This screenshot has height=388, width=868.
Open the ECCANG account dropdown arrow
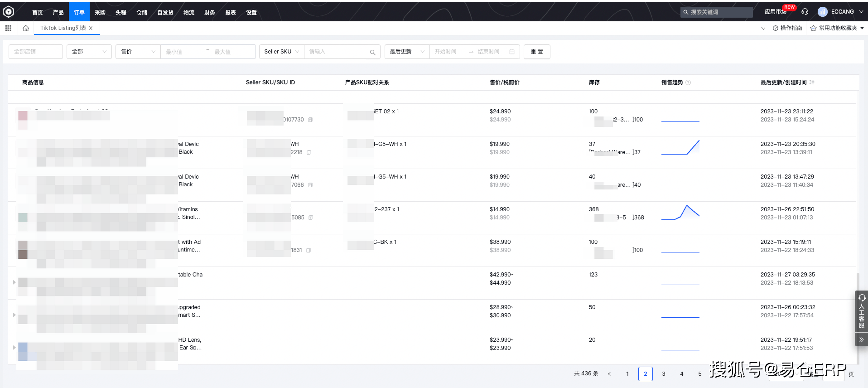[x=861, y=12]
